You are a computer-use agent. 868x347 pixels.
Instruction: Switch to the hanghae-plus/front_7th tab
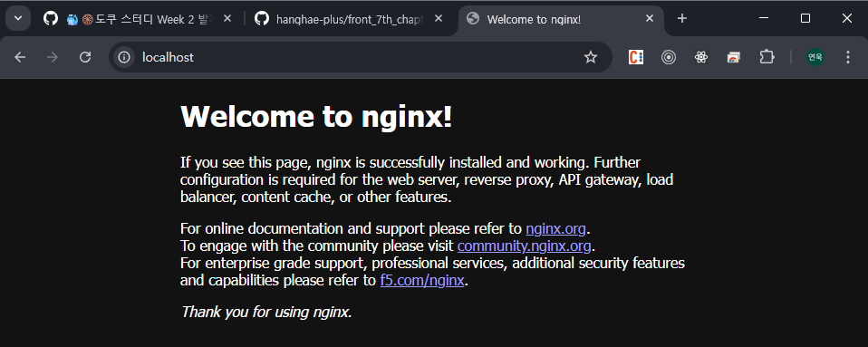[x=350, y=19]
